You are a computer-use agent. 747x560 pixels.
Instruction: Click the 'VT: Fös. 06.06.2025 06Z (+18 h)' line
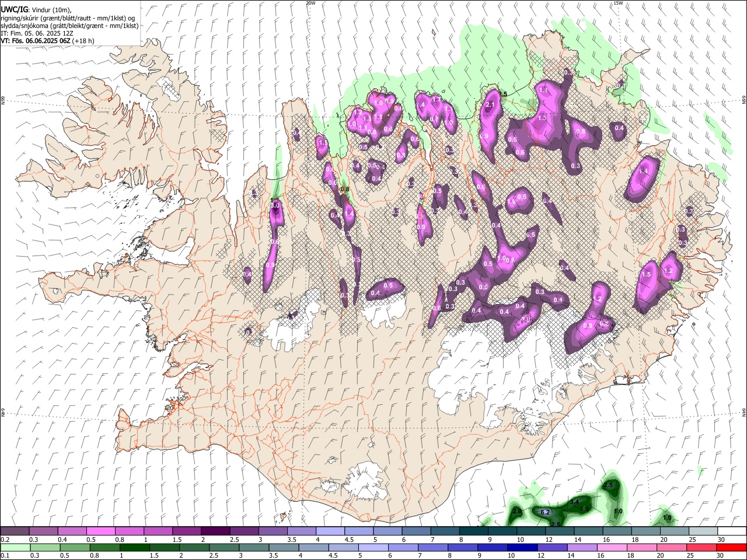coord(47,41)
